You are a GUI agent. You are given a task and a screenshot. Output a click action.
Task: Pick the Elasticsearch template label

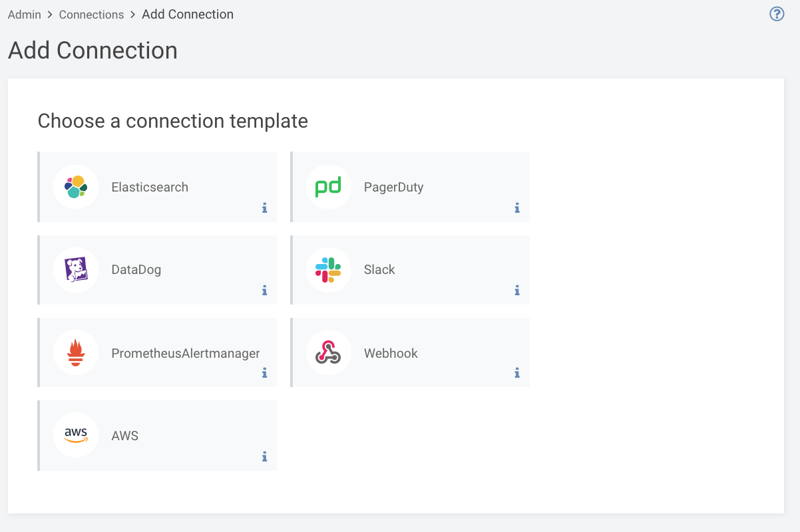click(150, 188)
